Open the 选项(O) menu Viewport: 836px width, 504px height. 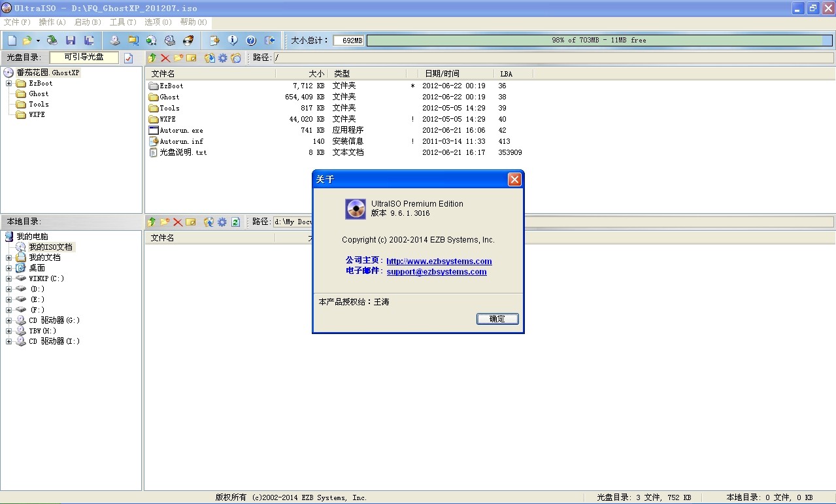pos(158,22)
